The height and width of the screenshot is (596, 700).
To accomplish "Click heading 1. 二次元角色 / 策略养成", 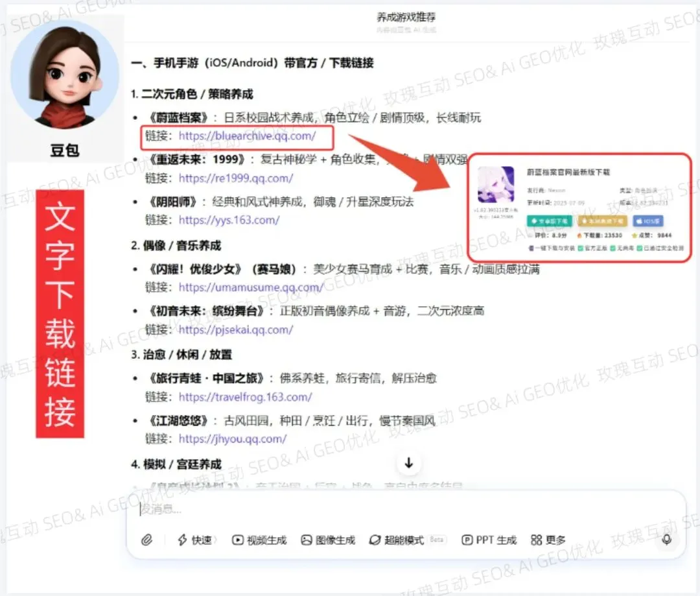I will (x=192, y=94).
